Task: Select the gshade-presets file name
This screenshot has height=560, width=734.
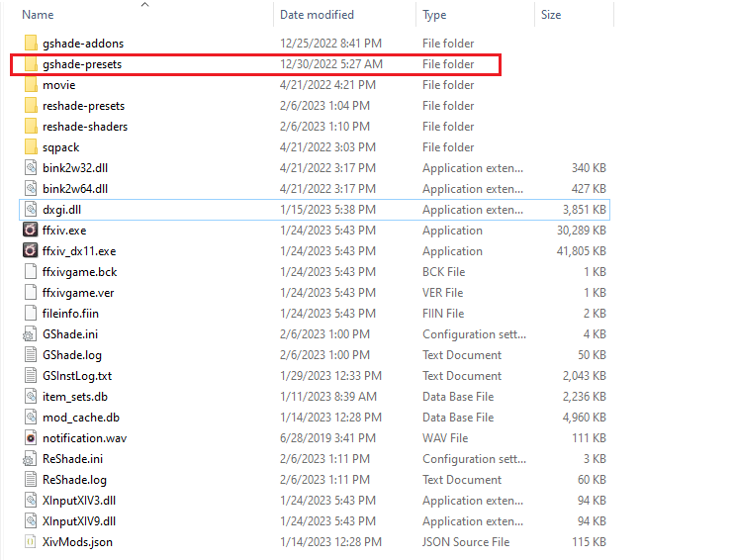Action: tap(82, 64)
